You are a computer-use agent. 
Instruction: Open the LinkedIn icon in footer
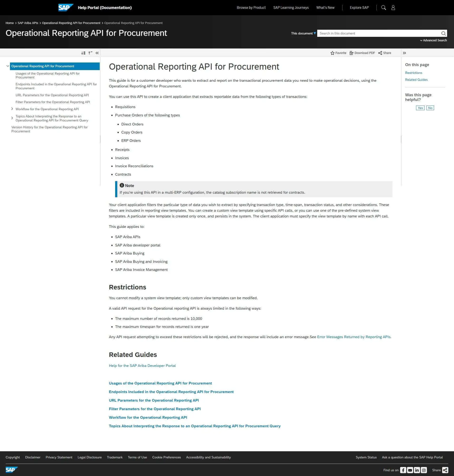point(417,470)
